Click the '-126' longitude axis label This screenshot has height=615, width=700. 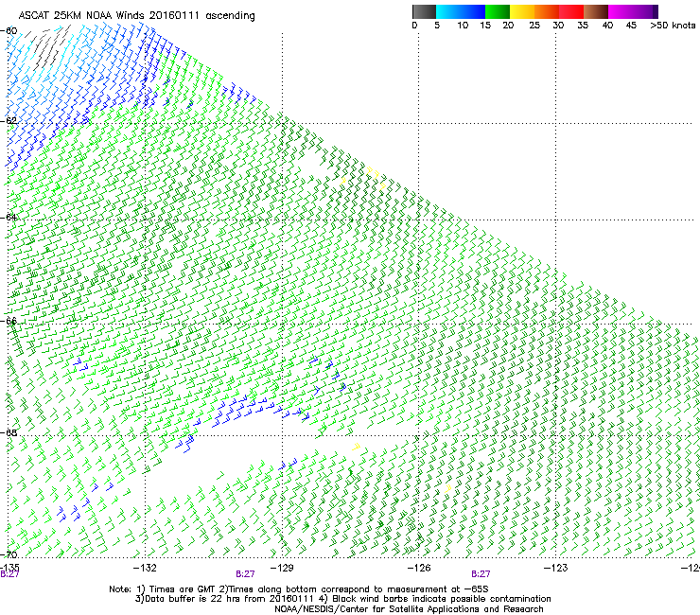pos(419,568)
